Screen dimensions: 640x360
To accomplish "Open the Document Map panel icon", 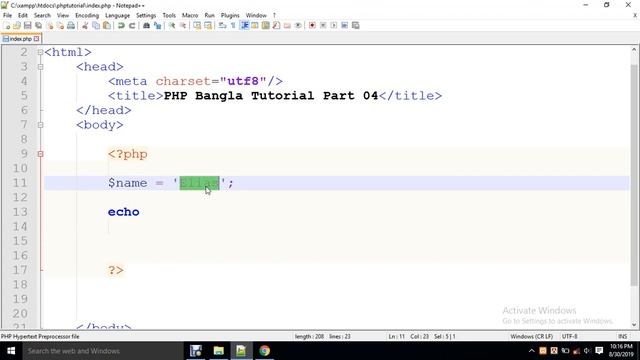I will (265, 25).
